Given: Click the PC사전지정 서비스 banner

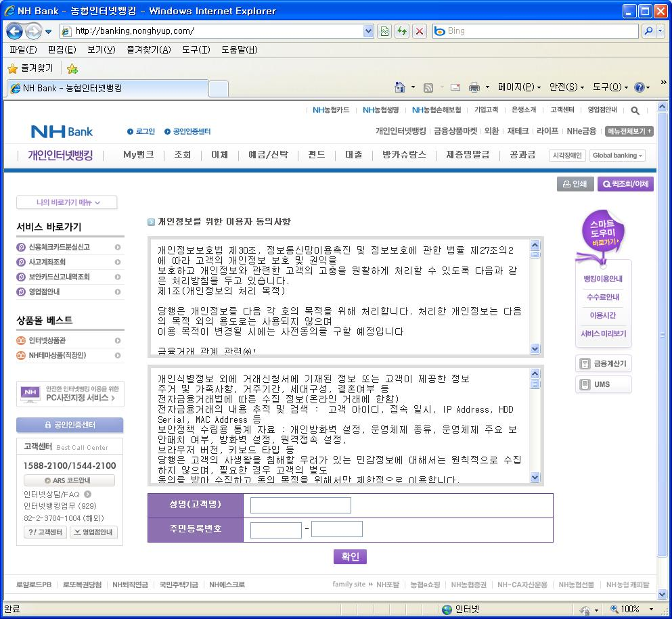Looking at the screenshot, I should (70, 394).
